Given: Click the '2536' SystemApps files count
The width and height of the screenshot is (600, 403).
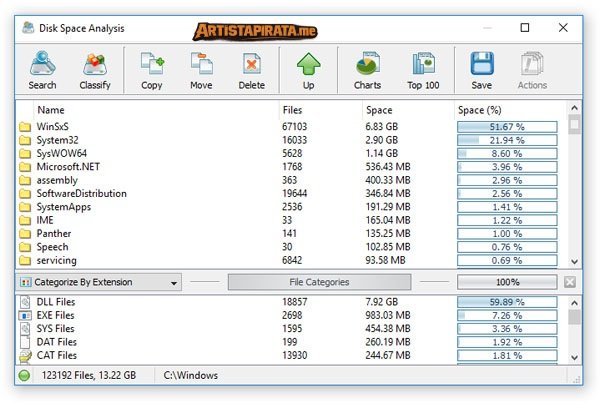Looking at the screenshot, I should pos(292,207).
